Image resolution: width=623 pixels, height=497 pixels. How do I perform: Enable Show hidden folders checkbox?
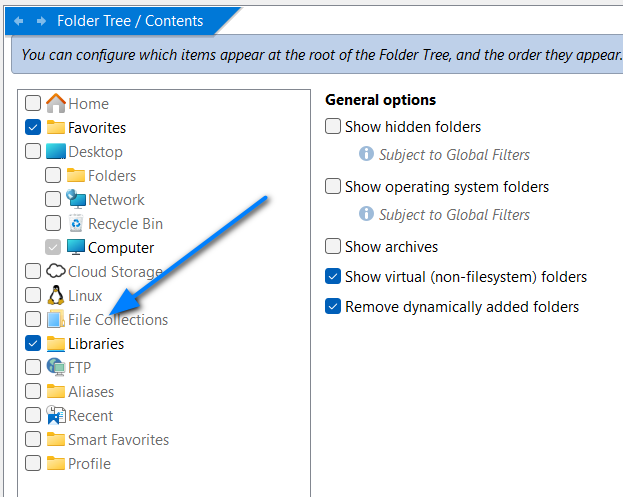[x=333, y=126]
